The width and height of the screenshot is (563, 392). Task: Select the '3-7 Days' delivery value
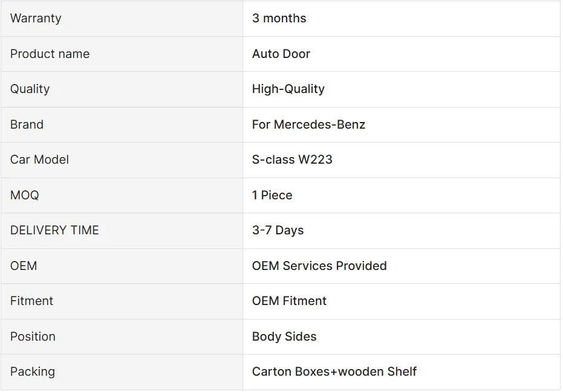[278, 230]
